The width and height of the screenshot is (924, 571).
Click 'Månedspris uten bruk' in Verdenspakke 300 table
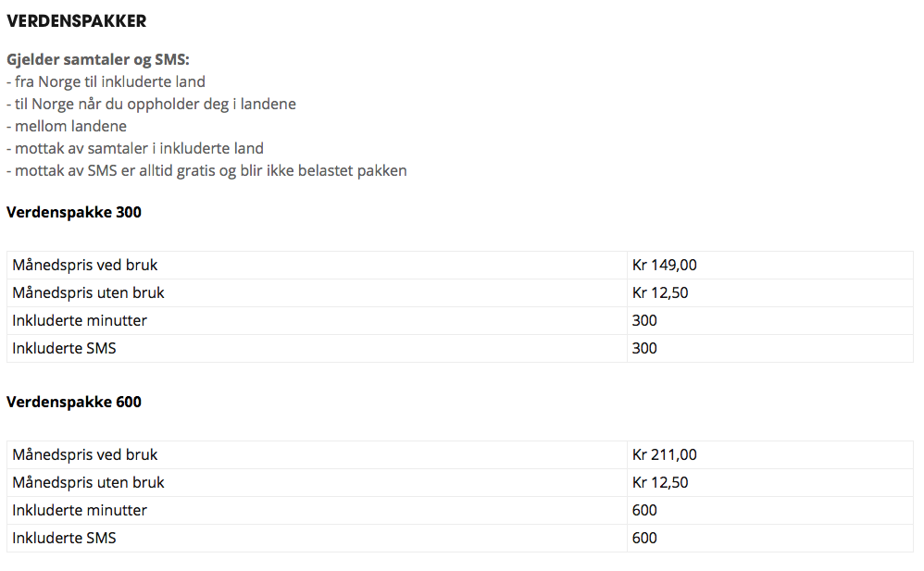(x=88, y=292)
